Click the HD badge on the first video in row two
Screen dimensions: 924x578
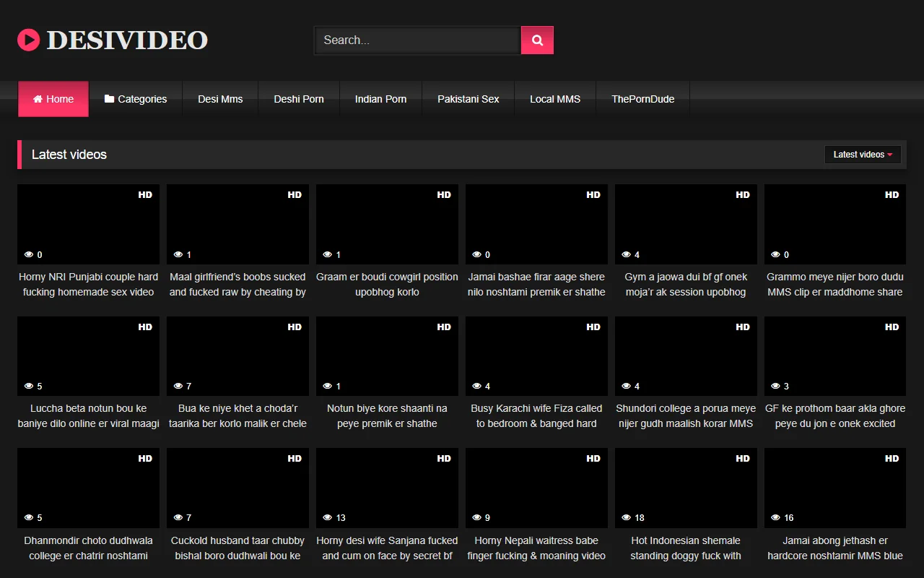(144, 327)
